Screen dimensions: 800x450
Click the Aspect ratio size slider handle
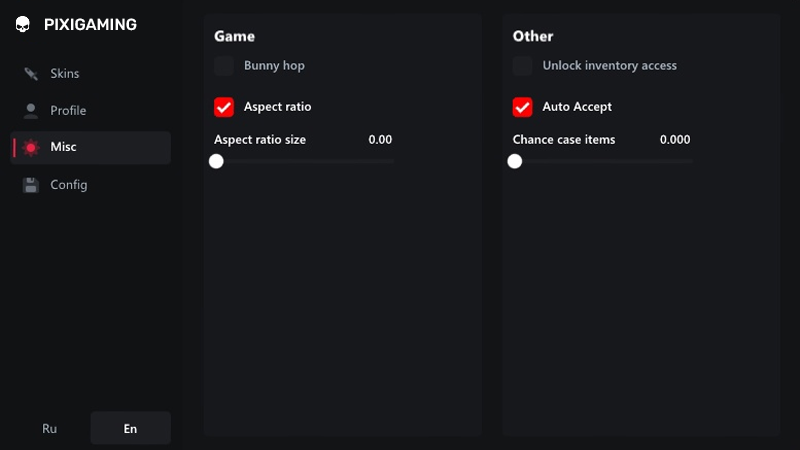tap(216, 161)
